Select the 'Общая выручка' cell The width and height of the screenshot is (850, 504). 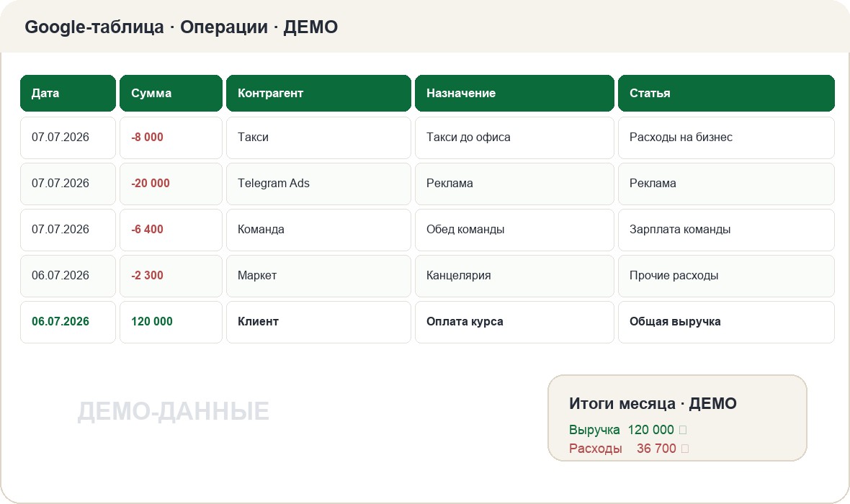click(726, 322)
